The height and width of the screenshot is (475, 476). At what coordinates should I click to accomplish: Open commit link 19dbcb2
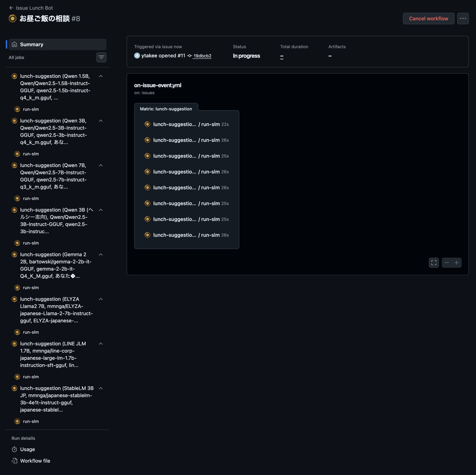pos(202,56)
